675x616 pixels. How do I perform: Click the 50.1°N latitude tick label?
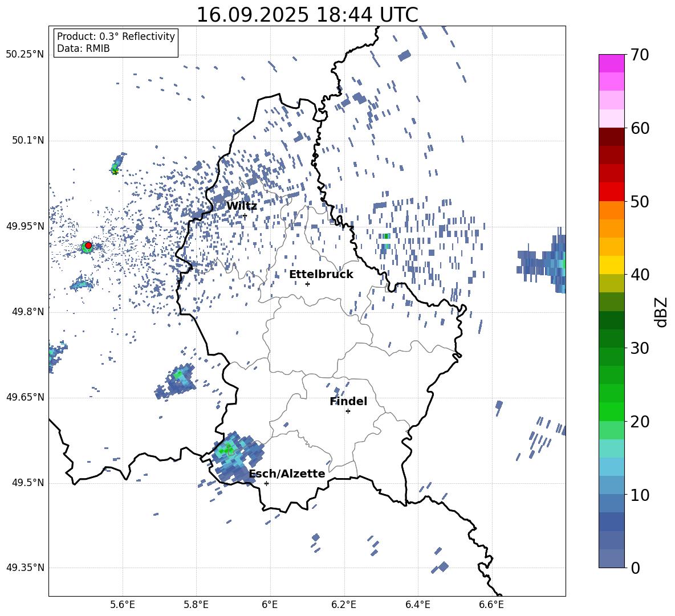point(28,141)
